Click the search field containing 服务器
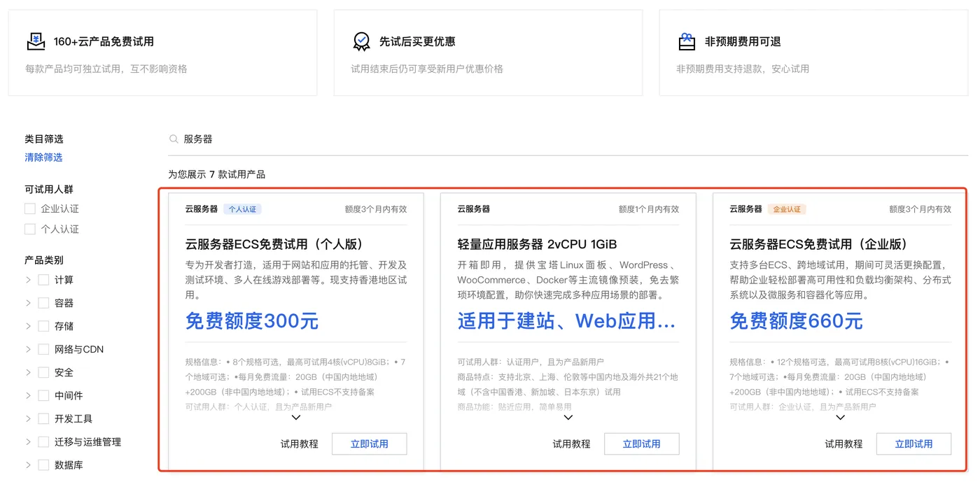 pyautogui.click(x=568, y=139)
